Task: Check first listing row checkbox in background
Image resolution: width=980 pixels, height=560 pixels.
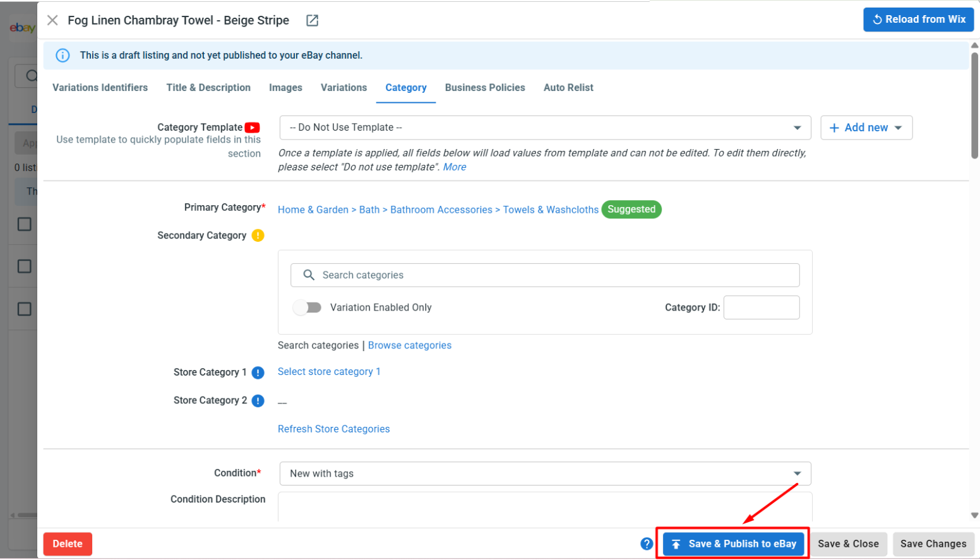Action: [25, 224]
